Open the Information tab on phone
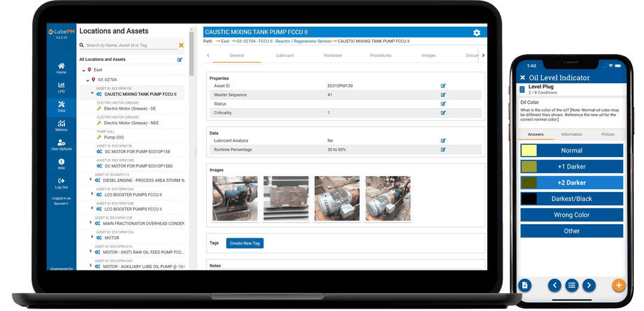Screen dimensions: 644x311 [x=572, y=134]
